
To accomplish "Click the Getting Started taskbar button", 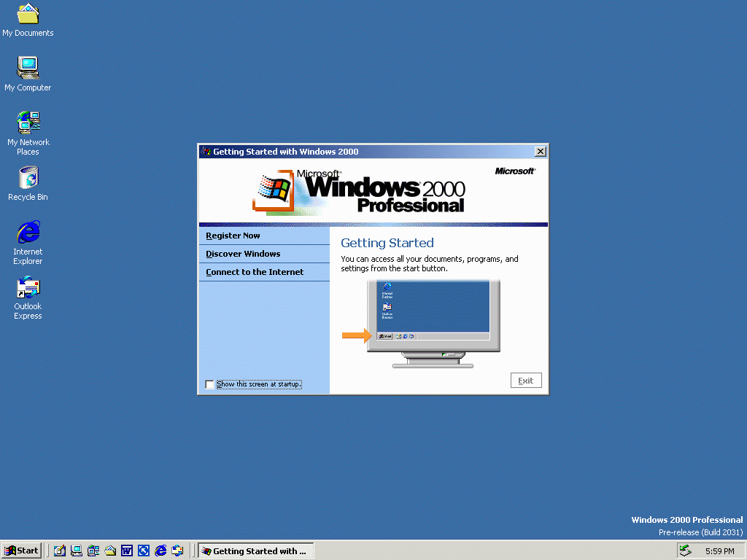I will pyautogui.click(x=255, y=551).
